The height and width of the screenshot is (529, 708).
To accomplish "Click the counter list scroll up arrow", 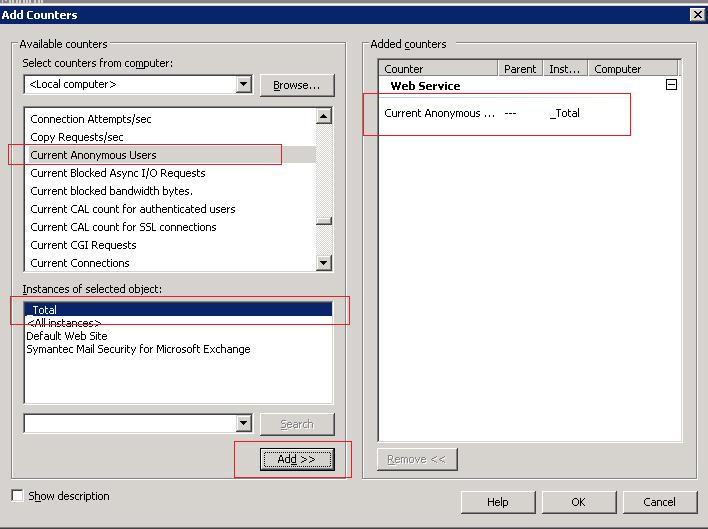I will (x=324, y=116).
